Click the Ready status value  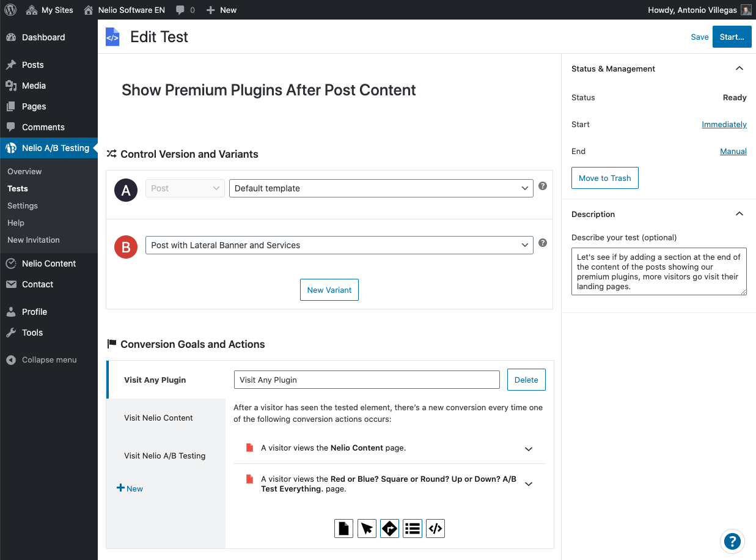click(735, 97)
